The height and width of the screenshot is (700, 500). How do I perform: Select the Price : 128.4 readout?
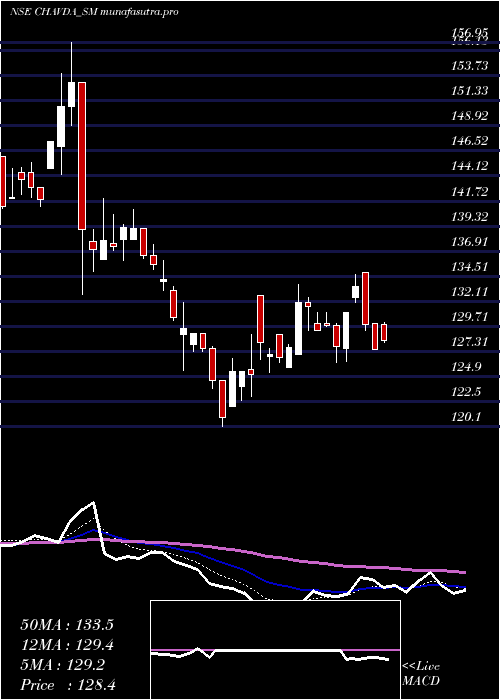click(x=68, y=685)
